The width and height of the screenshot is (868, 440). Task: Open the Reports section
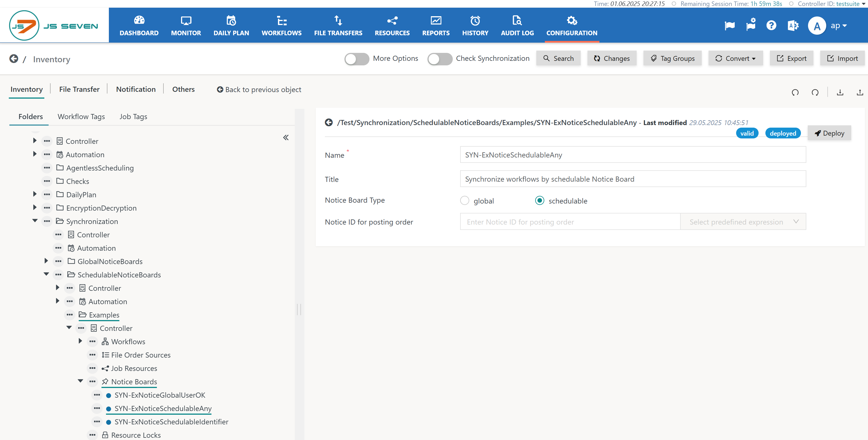tap(436, 26)
